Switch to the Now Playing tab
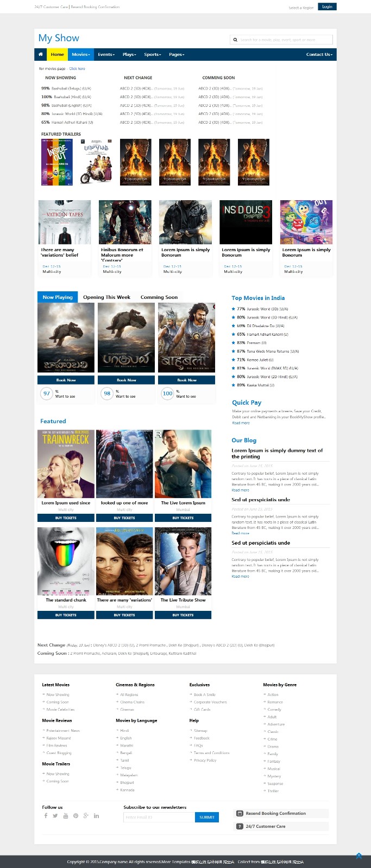 (58, 297)
